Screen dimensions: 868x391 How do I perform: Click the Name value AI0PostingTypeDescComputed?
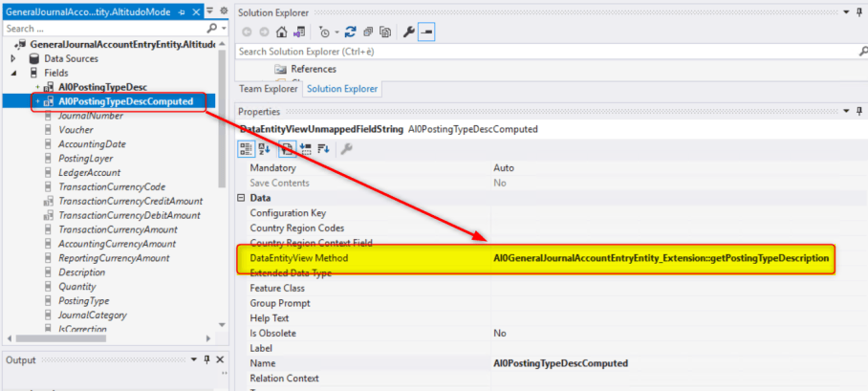click(x=561, y=363)
